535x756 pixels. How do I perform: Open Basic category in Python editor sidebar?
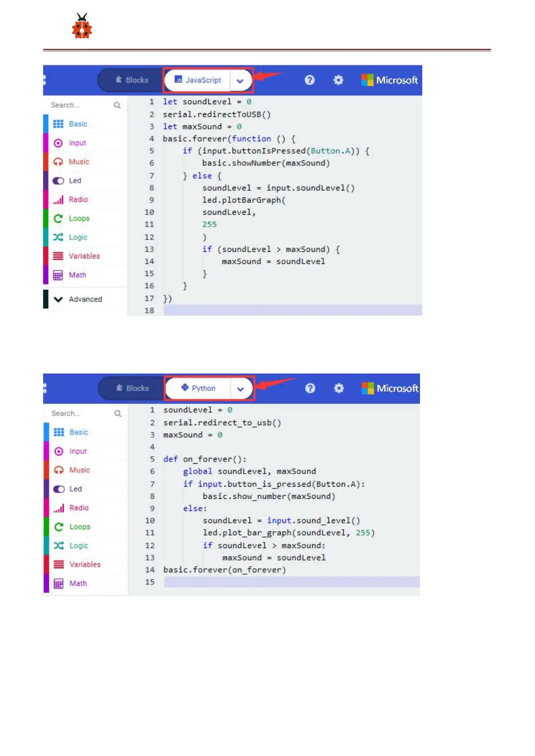click(86, 432)
